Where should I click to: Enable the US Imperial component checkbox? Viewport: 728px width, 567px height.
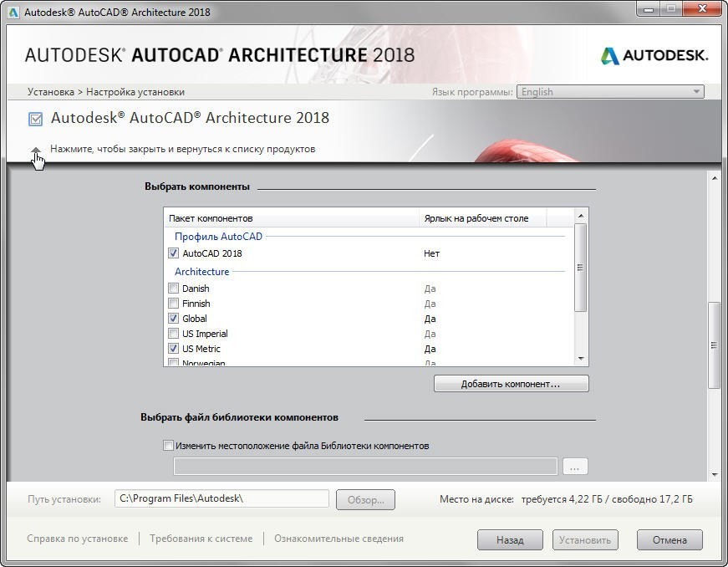(173, 334)
